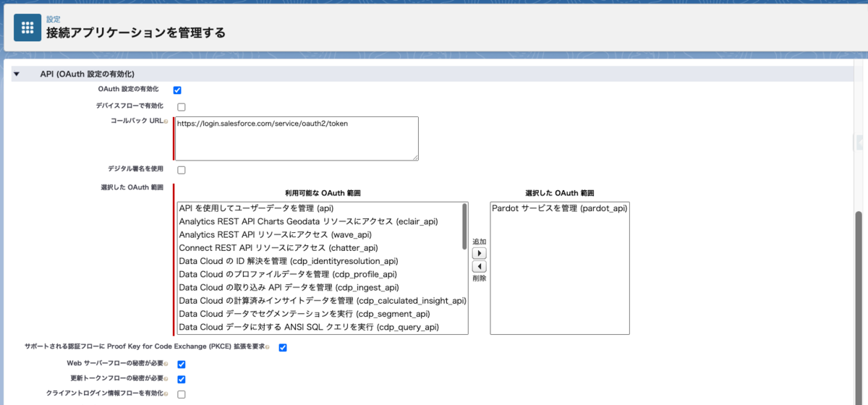Collapse the API (OAuth 設定の有効化) section
Screen dimensions: 868x405
[x=17, y=74]
